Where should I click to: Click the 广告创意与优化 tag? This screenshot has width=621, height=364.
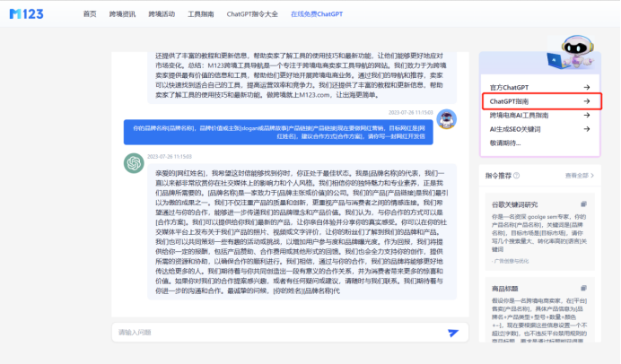pyautogui.click(x=510, y=261)
